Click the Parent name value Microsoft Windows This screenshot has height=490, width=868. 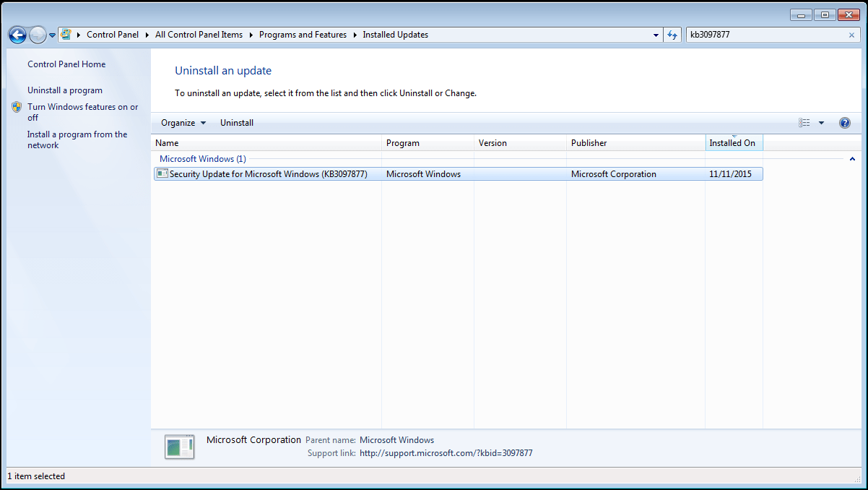396,440
